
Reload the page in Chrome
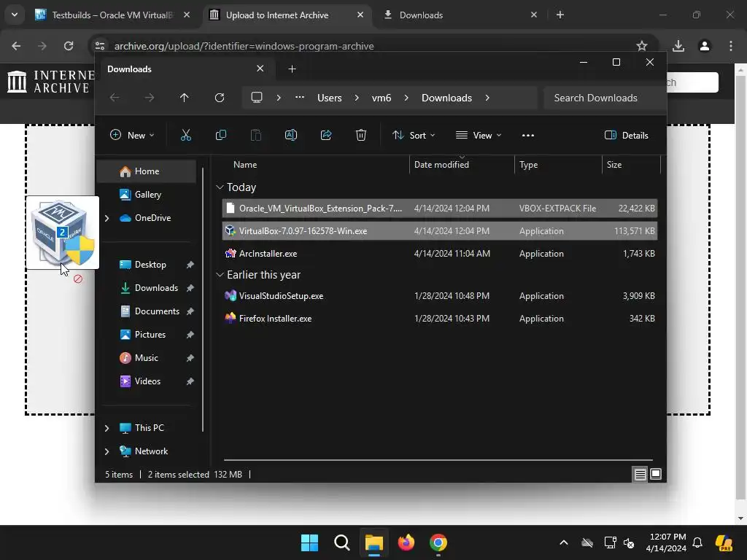click(69, 46)
